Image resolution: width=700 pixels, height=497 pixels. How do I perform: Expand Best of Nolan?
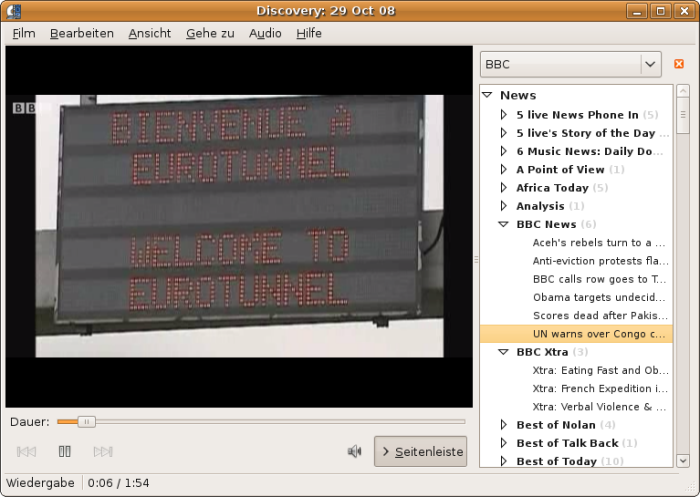(504, 425)
